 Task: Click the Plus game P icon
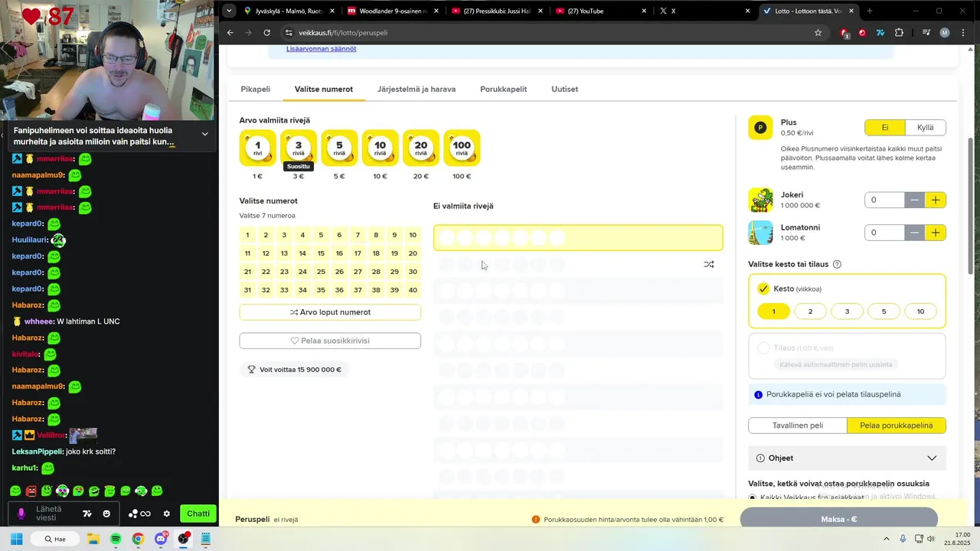760,128
